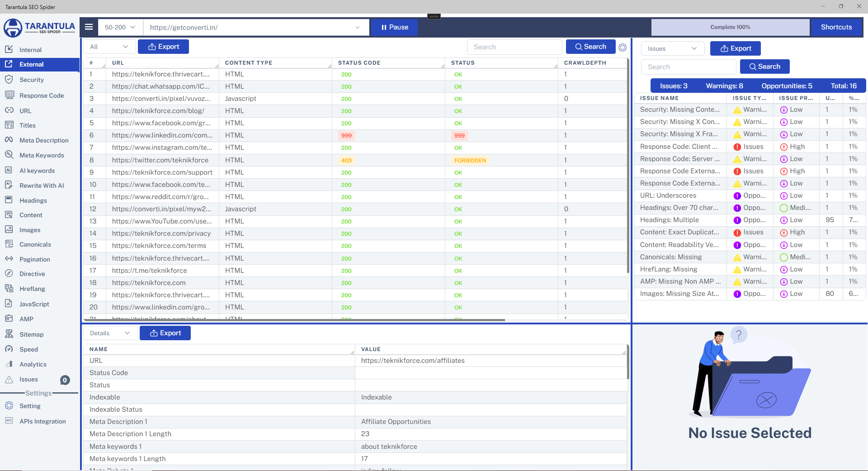Viewport: 868px width, 471px height.
Task: Click the Directive compass icon
Action: pyautogui.click(x=9, y=273)
